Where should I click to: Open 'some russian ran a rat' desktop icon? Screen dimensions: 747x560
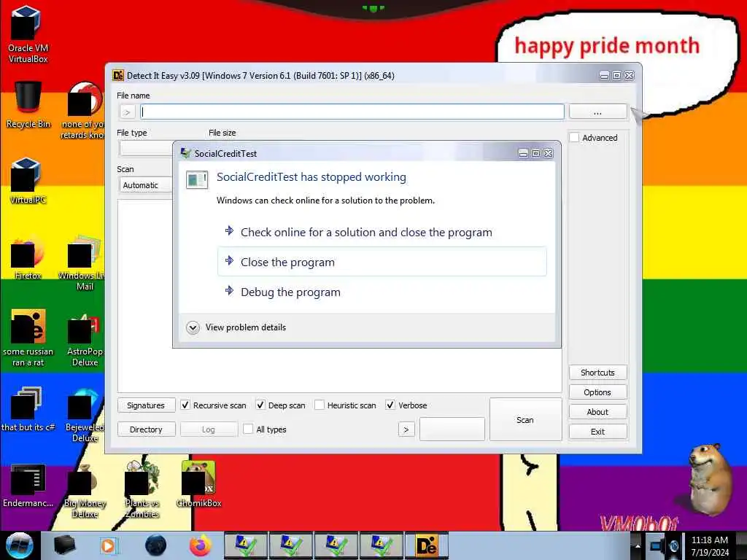(28, 338)
